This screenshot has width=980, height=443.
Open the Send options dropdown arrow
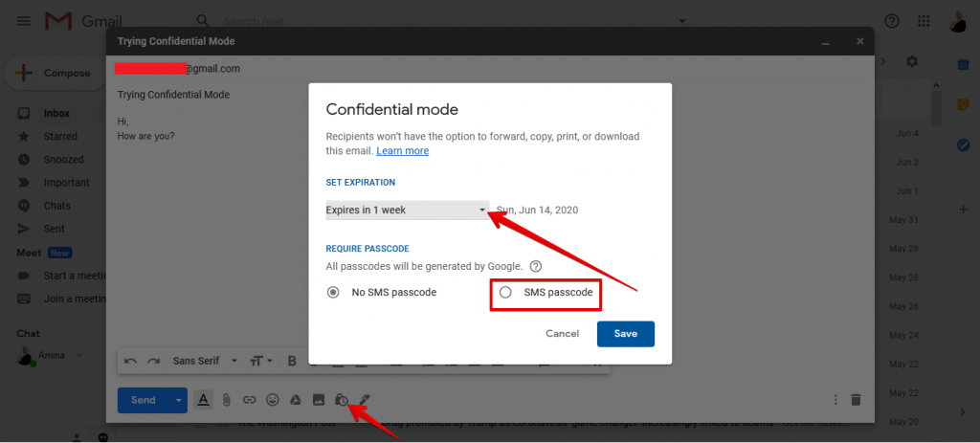pos(178,400)
